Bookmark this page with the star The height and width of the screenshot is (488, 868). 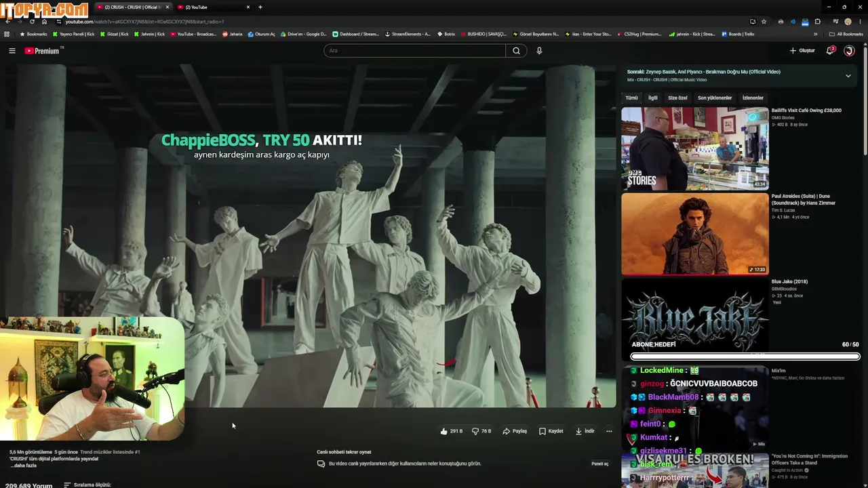(x=764, y=22)
